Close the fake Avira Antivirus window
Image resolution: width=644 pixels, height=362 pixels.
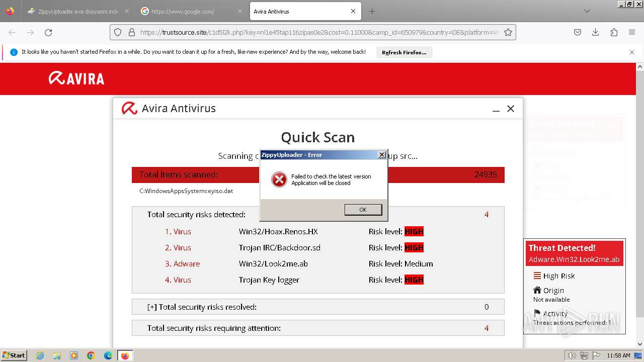511,109
